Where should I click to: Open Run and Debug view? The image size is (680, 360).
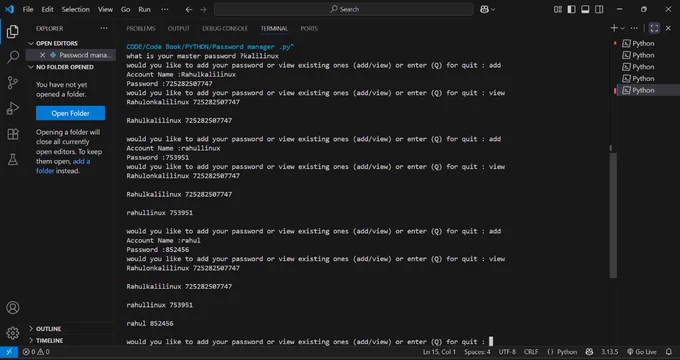coord(13,108)
